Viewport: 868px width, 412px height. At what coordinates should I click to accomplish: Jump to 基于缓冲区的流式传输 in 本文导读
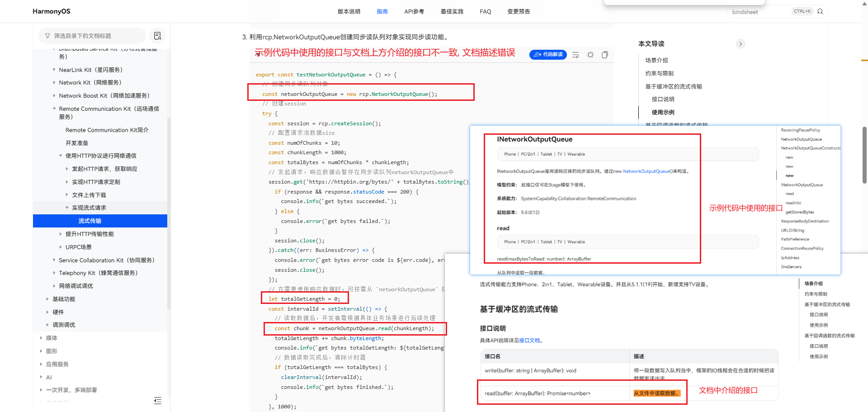(x=674, y=86)
